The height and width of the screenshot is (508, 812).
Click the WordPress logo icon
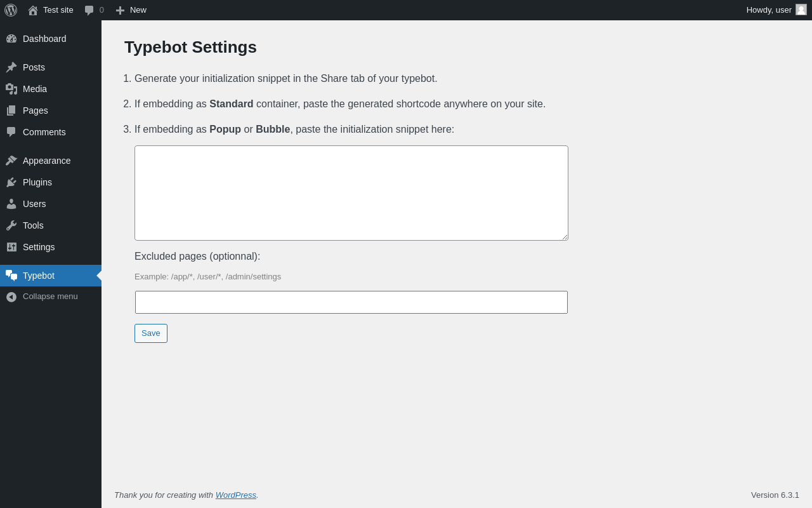coord(11,10)
